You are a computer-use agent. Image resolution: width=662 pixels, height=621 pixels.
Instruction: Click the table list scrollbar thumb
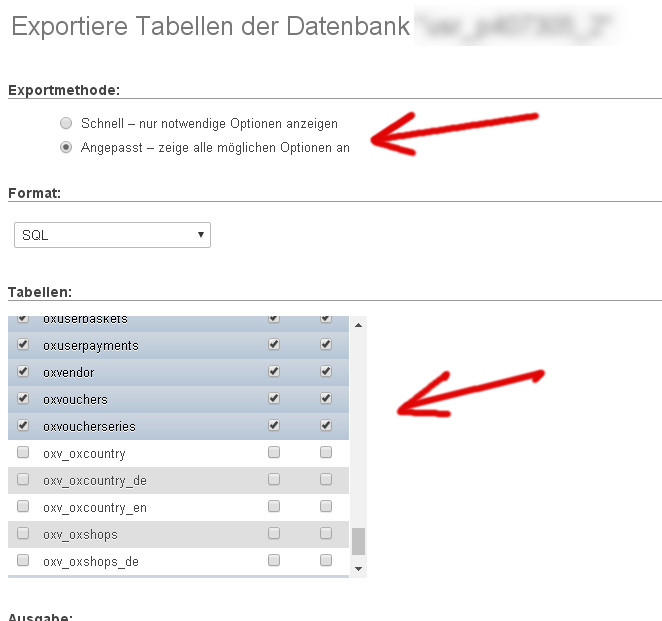[359, 541]
